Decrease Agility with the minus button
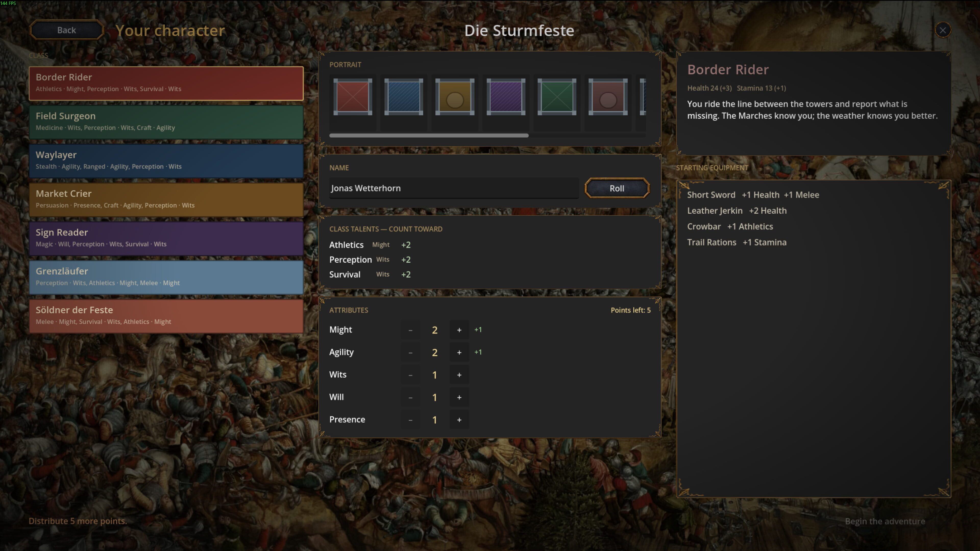980x551 pixels. pyautogui.click(x=410, y=352)
